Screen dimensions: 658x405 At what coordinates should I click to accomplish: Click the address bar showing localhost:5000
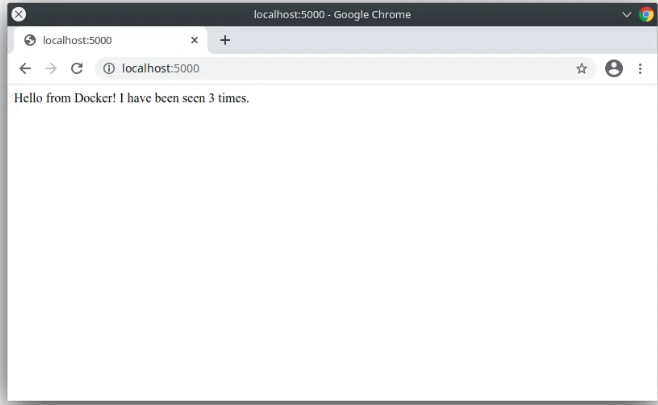coord(344,68)
